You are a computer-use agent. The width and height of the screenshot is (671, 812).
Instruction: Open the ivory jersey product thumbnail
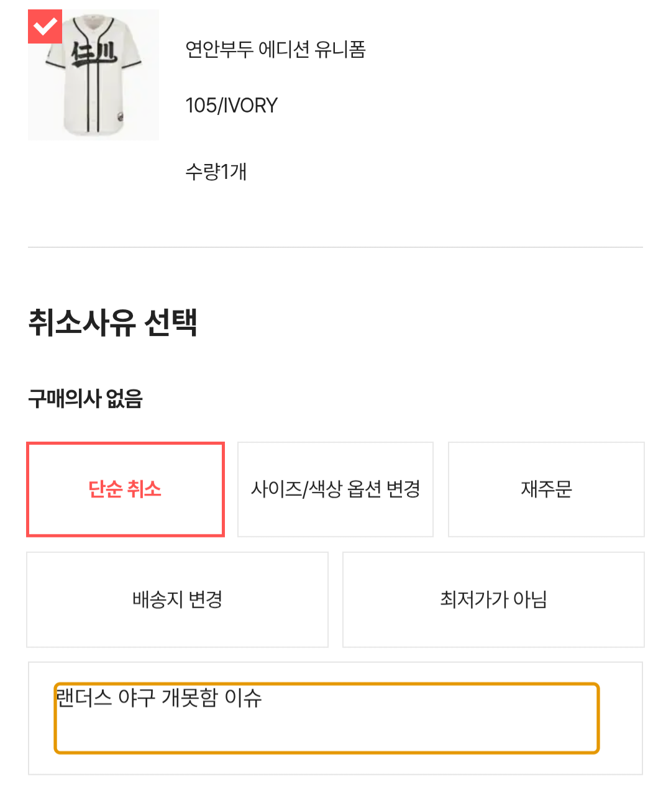(x=93, y=75)
